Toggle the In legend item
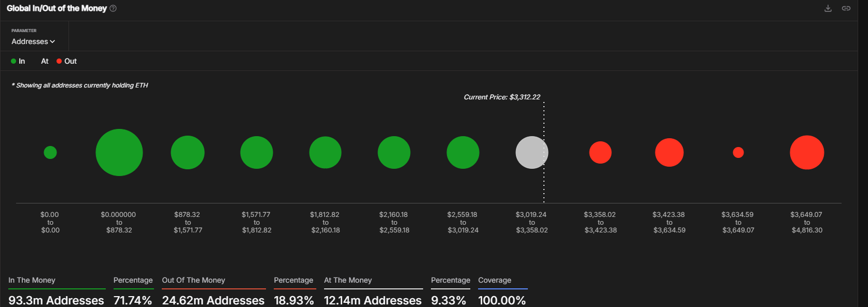Image resolution: width=868 pixels, height=307 pixels. pyautogui.click(x=18, y=61)
